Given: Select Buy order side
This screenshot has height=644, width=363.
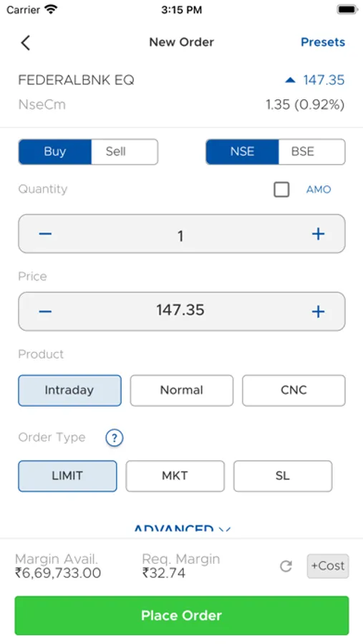Looking at the screenshot, I should tap(54, 152).
